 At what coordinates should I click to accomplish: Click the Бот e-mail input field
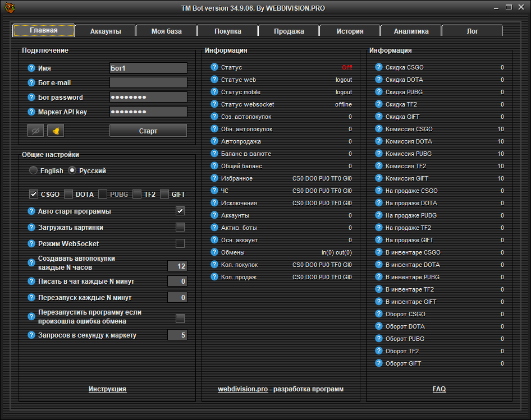[148, 83]
